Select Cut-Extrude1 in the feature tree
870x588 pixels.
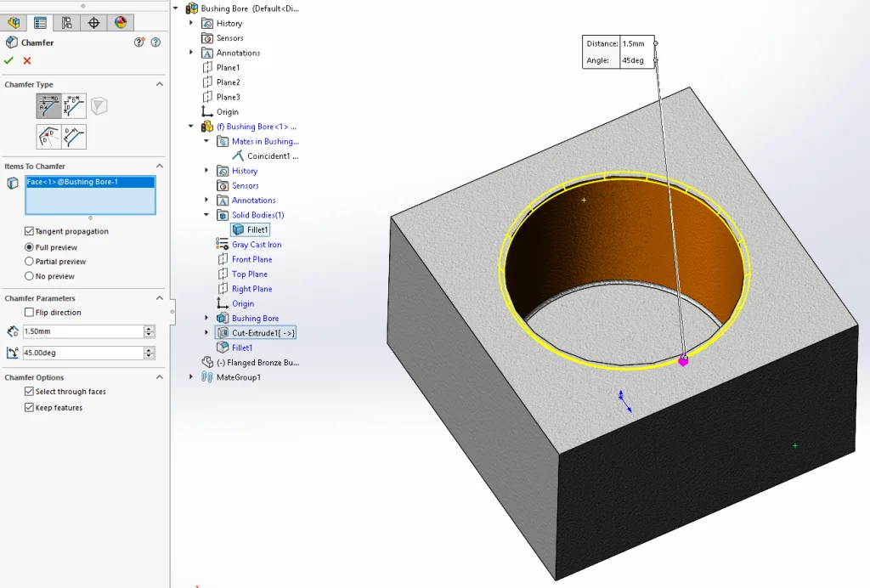click(x=265, y=332)
